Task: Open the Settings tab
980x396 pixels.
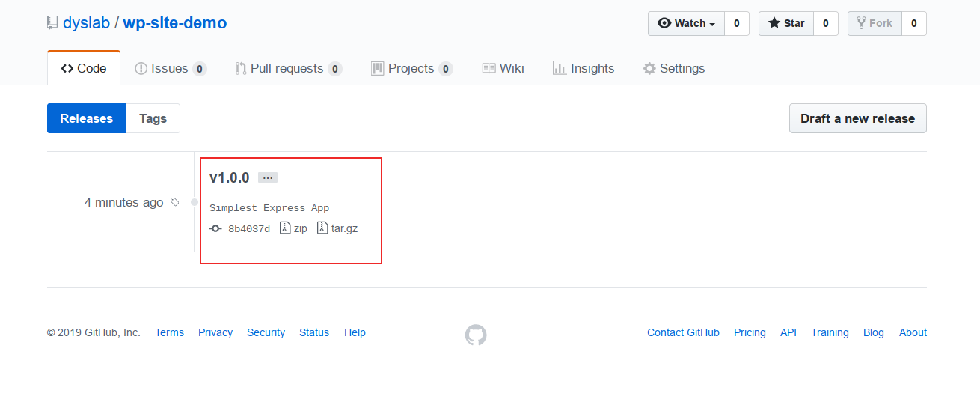Action: pos(674,68)
